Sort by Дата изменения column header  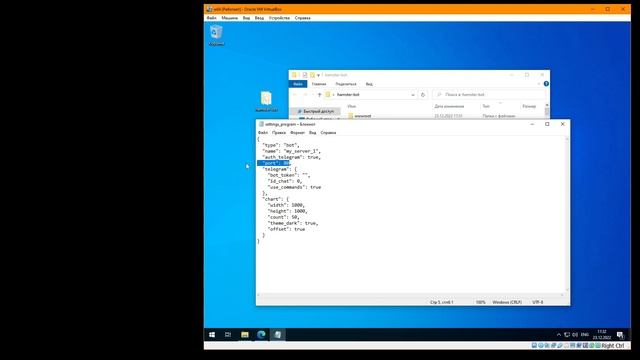pyautogui.click(x=449, y=106)
